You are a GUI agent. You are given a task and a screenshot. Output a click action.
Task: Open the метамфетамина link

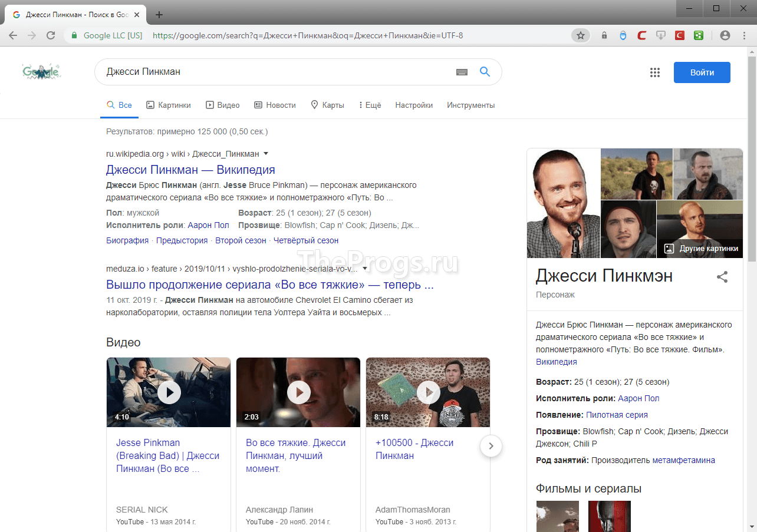684,460
